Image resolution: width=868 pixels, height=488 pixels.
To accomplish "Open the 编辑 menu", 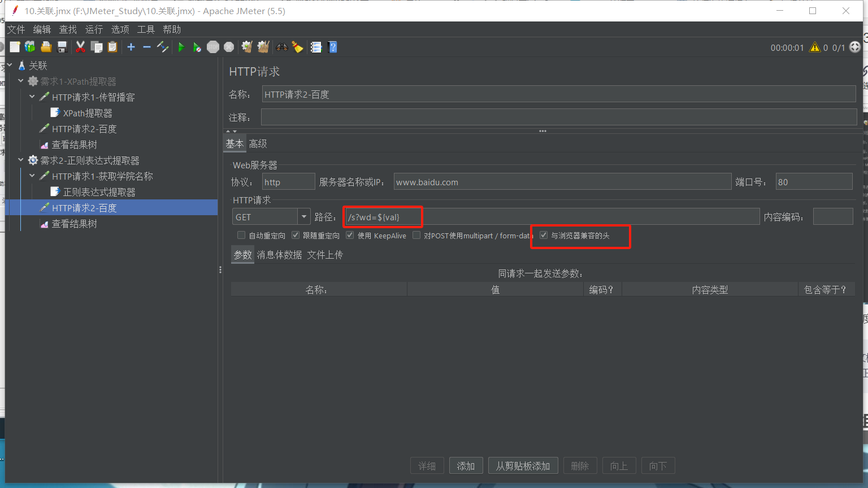I will click(42, 29).
